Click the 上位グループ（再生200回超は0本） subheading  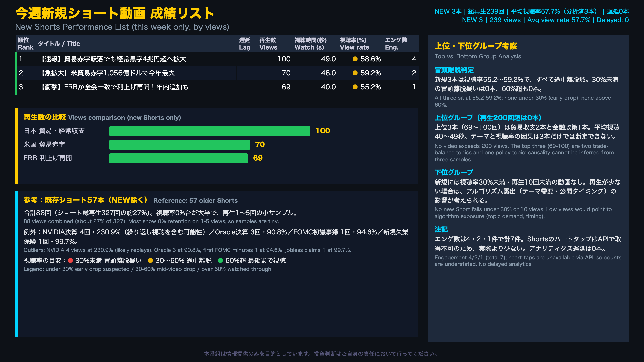(488, 118)
